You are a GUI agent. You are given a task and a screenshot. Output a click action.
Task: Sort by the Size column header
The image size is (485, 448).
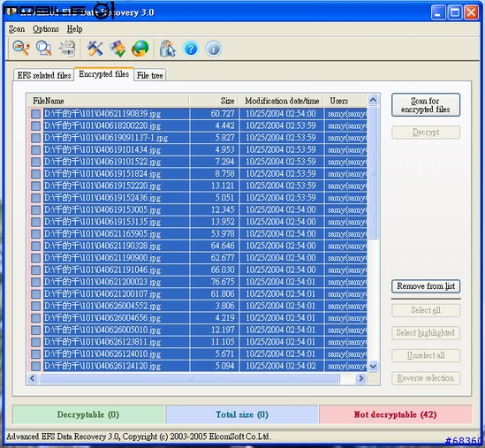click(x=214, y=101)
